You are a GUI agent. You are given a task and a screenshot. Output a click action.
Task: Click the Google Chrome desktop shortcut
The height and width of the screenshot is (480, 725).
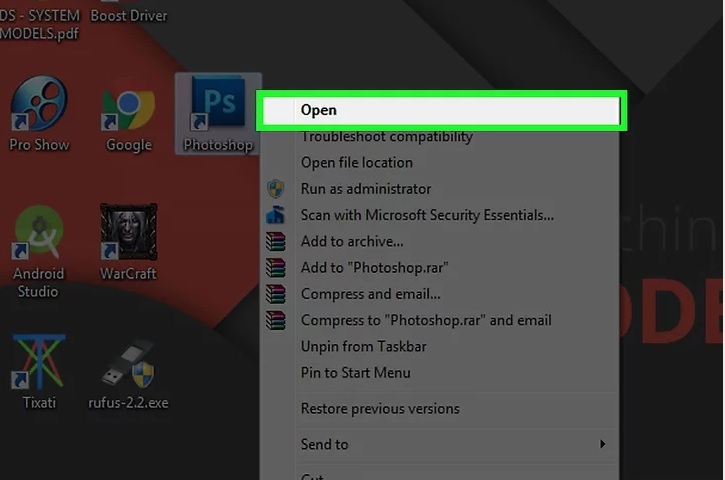point(129,118)
